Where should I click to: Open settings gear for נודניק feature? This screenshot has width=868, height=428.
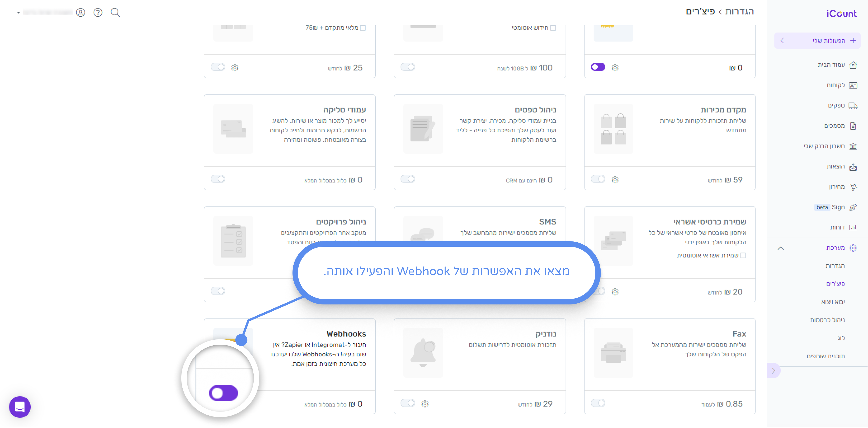pos(425,404)
